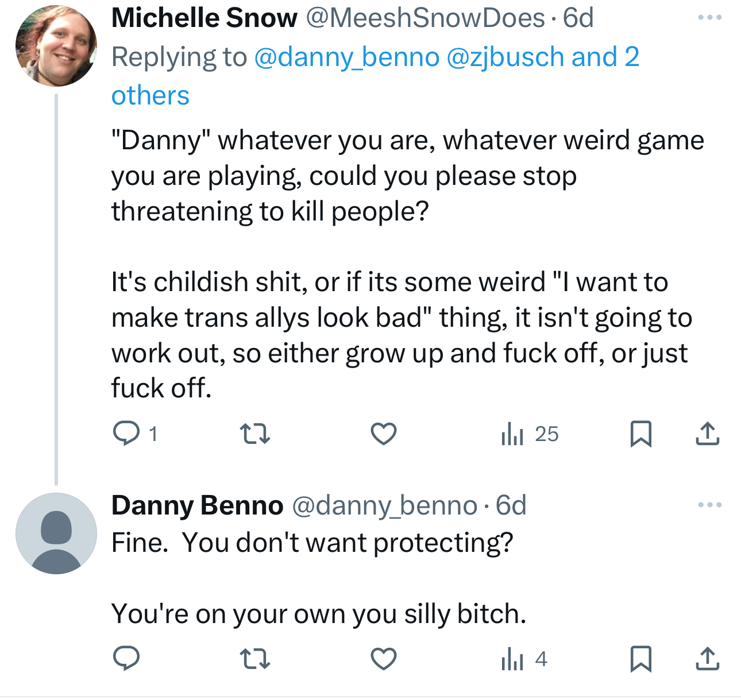Like Michelle Snow's tweet
Screen dimensions: 741x700
pos(383,434)
